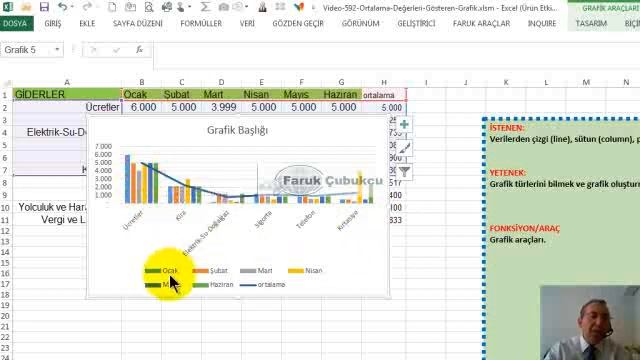The height and width of the screenshot is (360, 640).
Task: Select header cell Ocak
Action: [x=141, y=94]
